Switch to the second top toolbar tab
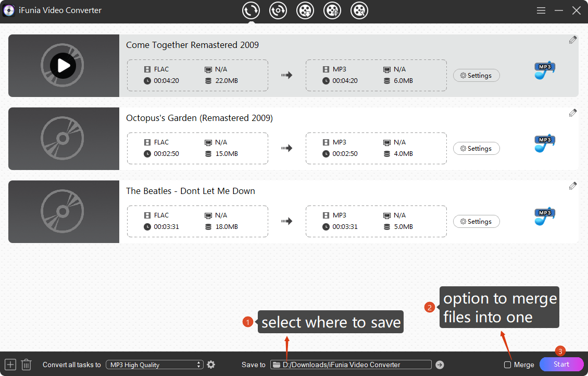 (x=278, y=10)
